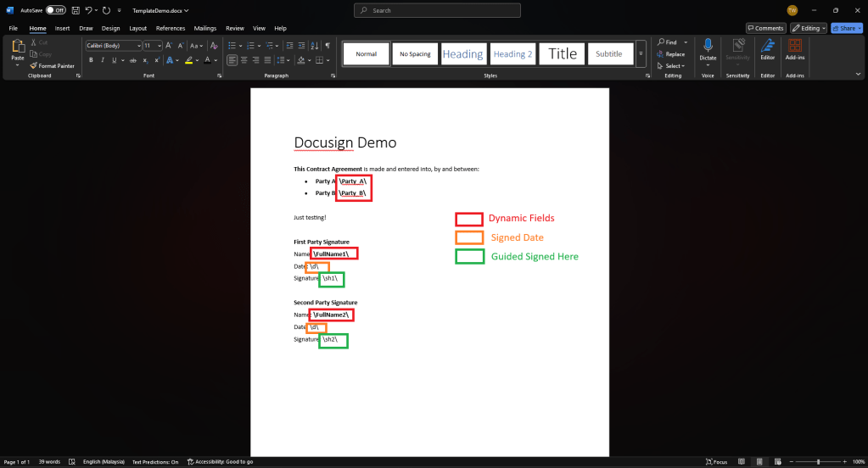Switch to Print Layout view
Image resolution: width=868 pixels, height=468 pixels.
click(x=759, y=462)
